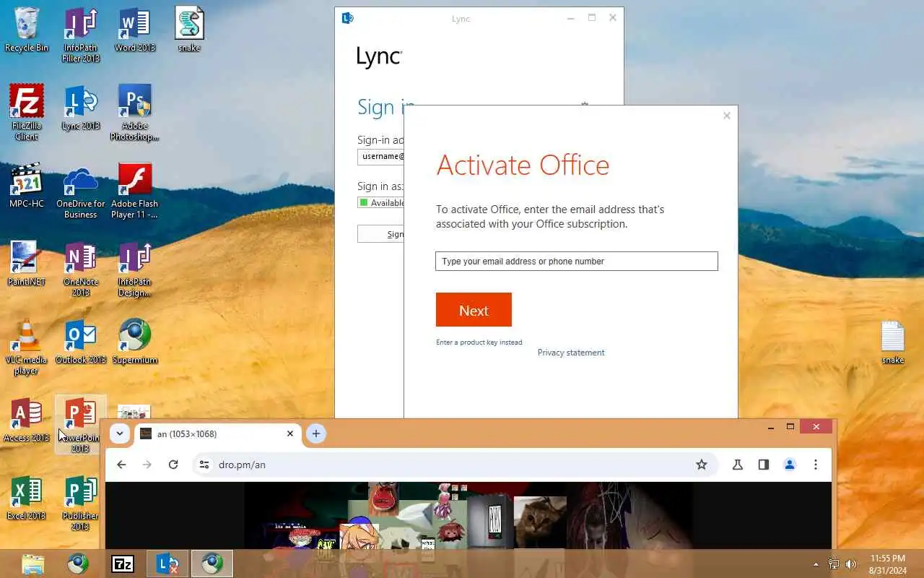This screenshot has width=924, height=578.
Task: Click browser reload button
Action: point(173,465)
